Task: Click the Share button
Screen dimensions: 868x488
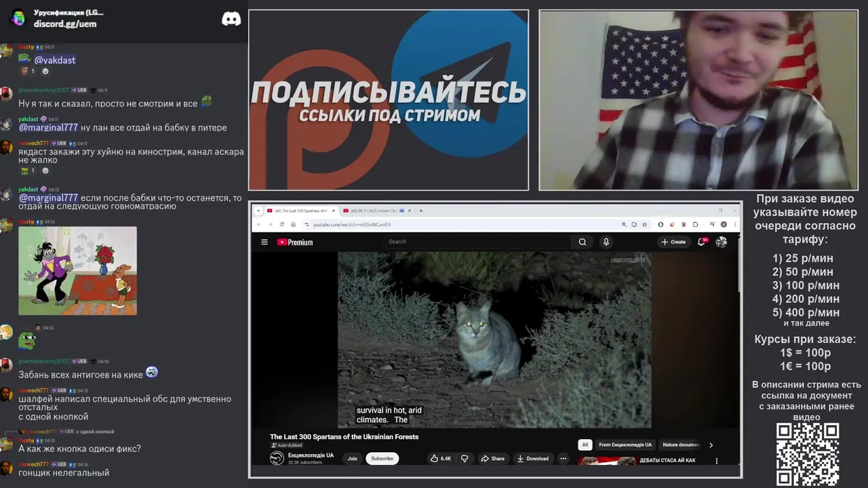Action: coord(493,458)
